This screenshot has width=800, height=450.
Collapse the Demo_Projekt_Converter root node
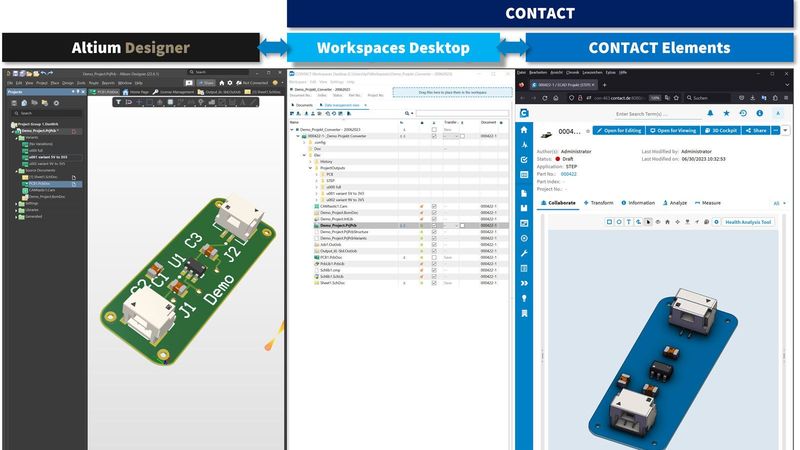pos(292,130)
